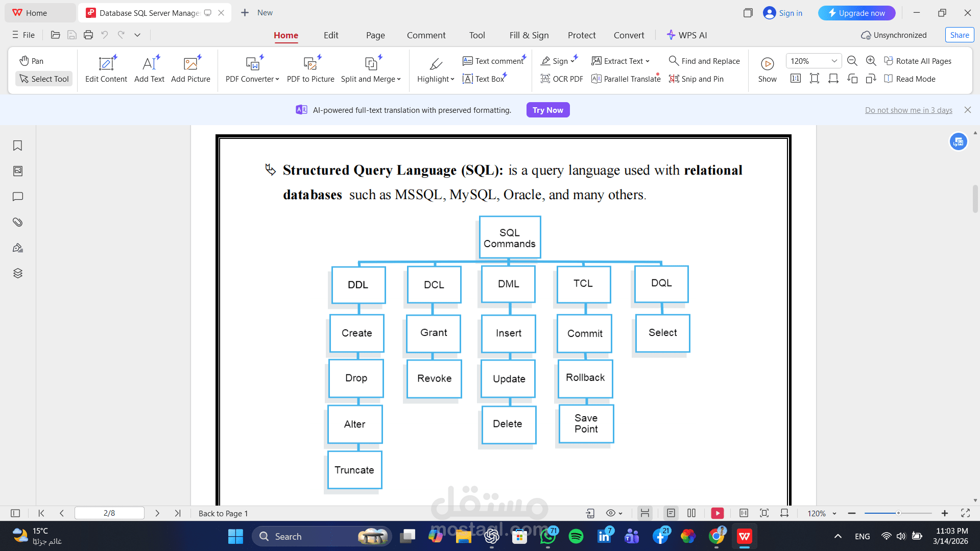Open Find and Replace
Viewport: 980px width, 551px height.
(704, 61)
